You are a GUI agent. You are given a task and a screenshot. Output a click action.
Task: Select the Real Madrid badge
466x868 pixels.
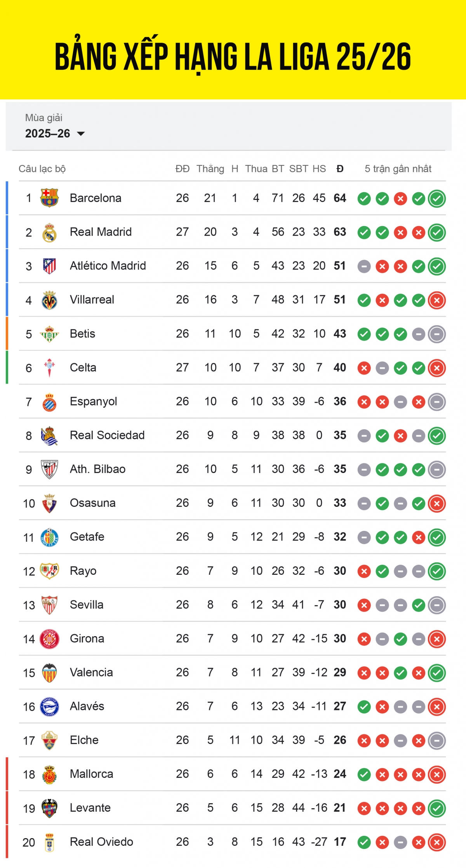[50, 232]
